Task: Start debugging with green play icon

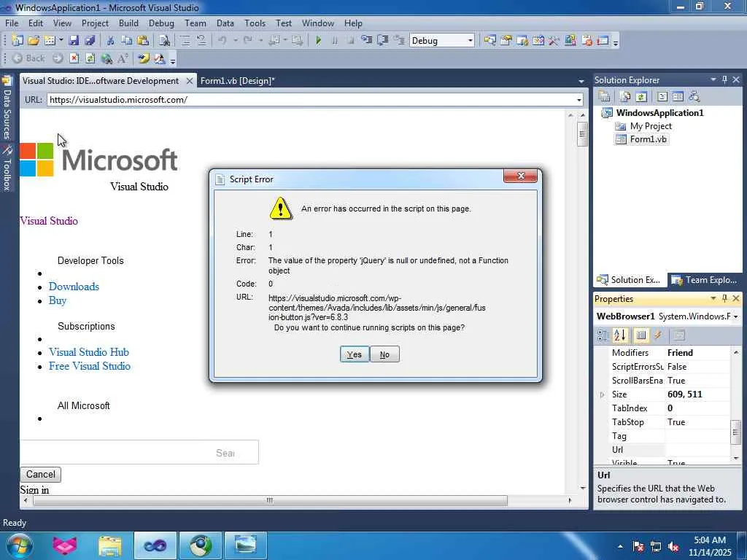Action: (318, 41)
